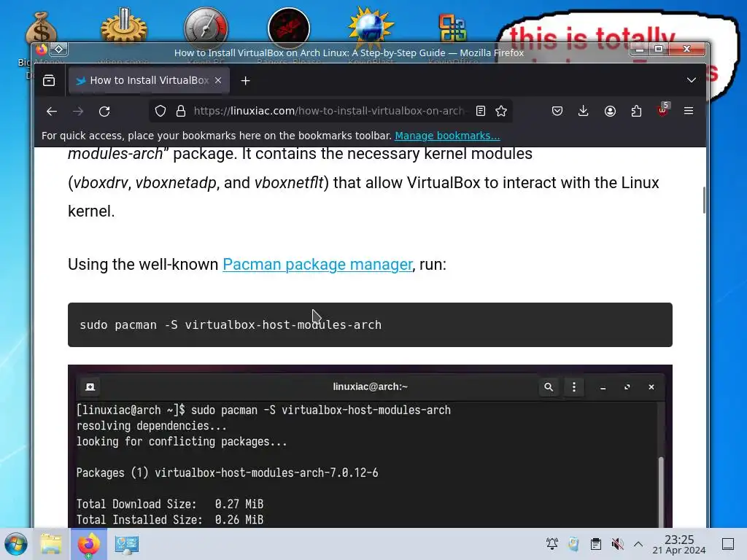Open the clock showing 23:25

pyautogui.click(x=679, y=544)
